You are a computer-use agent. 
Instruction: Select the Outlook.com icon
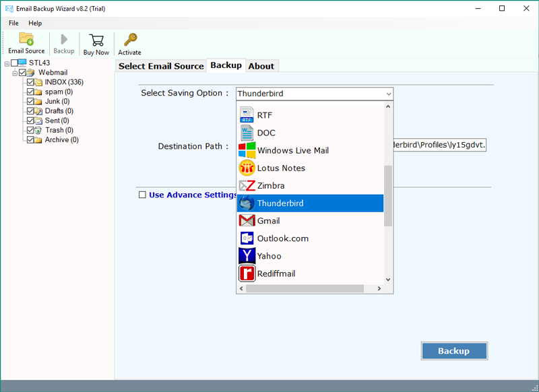247,238
